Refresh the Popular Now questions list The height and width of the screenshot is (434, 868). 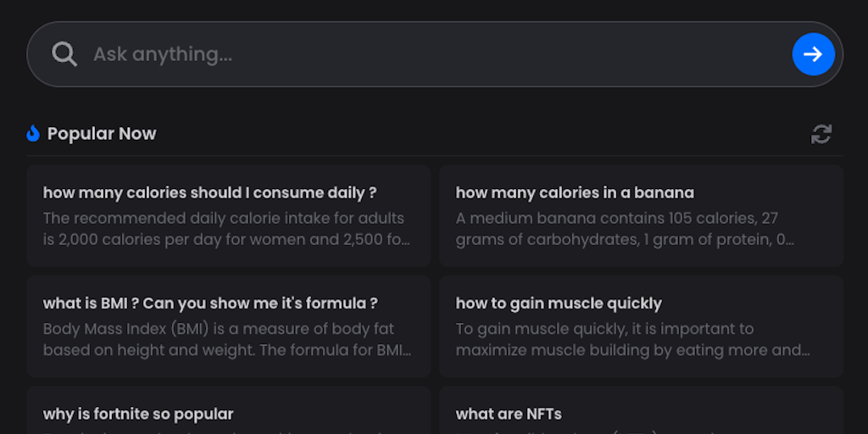click(x=821, y=134)
